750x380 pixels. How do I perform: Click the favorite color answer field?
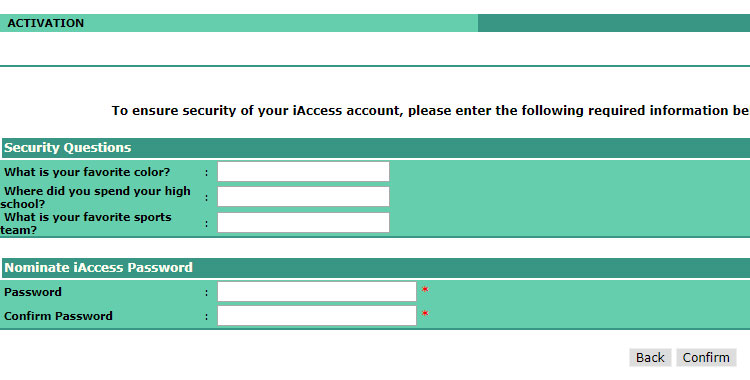pos(303,171)
